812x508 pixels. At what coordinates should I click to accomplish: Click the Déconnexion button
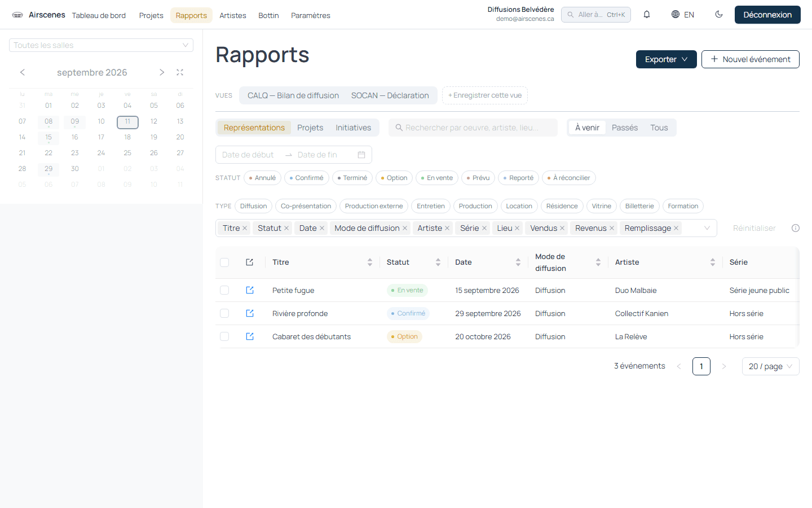[767, 15]
